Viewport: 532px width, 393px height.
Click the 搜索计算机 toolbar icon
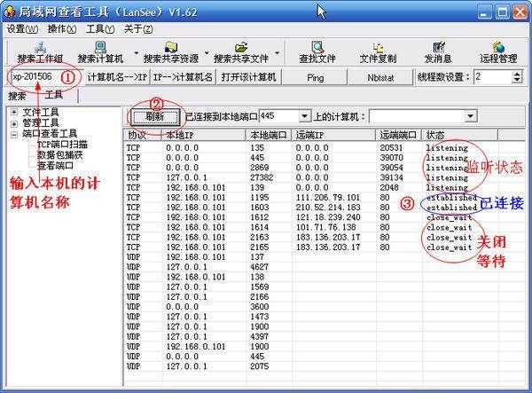100,52
